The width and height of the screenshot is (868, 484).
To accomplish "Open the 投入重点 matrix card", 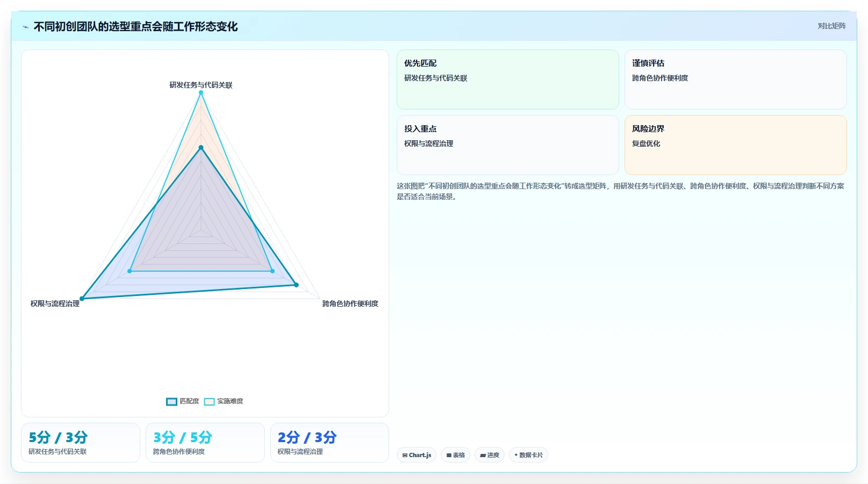I will [507, 145].
